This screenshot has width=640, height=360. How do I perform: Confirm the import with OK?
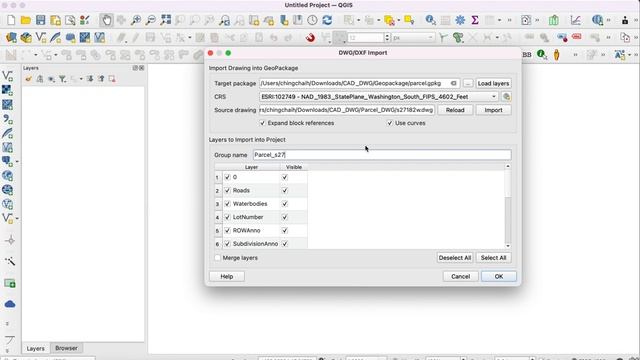499,276
